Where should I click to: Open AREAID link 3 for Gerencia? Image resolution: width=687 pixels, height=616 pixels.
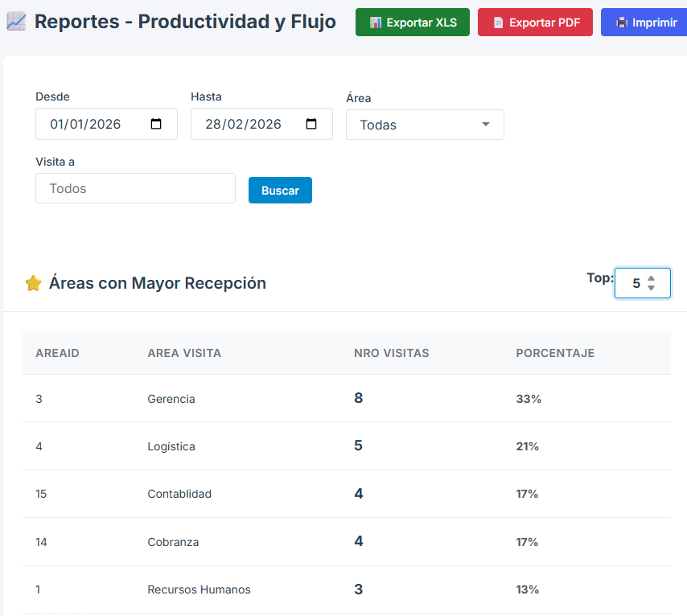point(39,399)
